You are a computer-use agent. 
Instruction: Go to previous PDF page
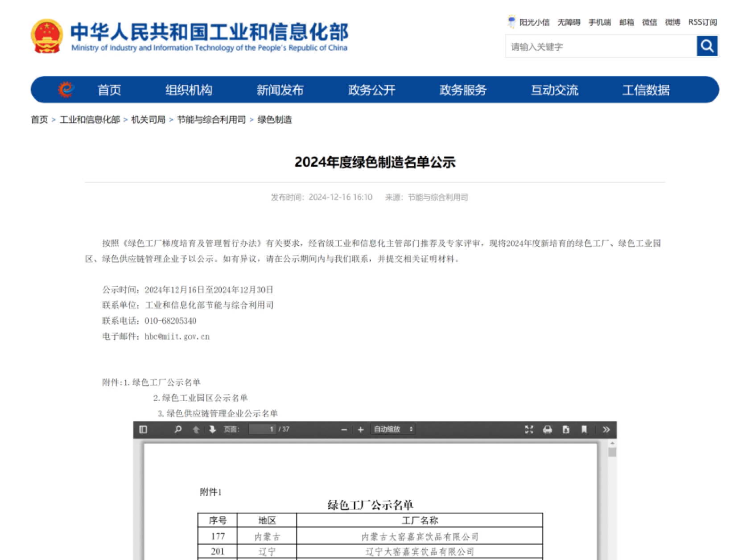[196, 429]
